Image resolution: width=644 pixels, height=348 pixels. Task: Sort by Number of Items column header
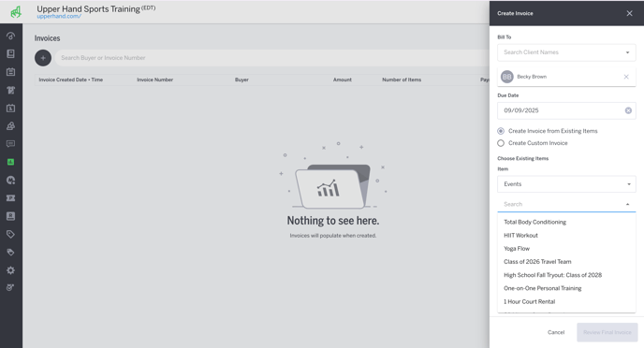402,80
